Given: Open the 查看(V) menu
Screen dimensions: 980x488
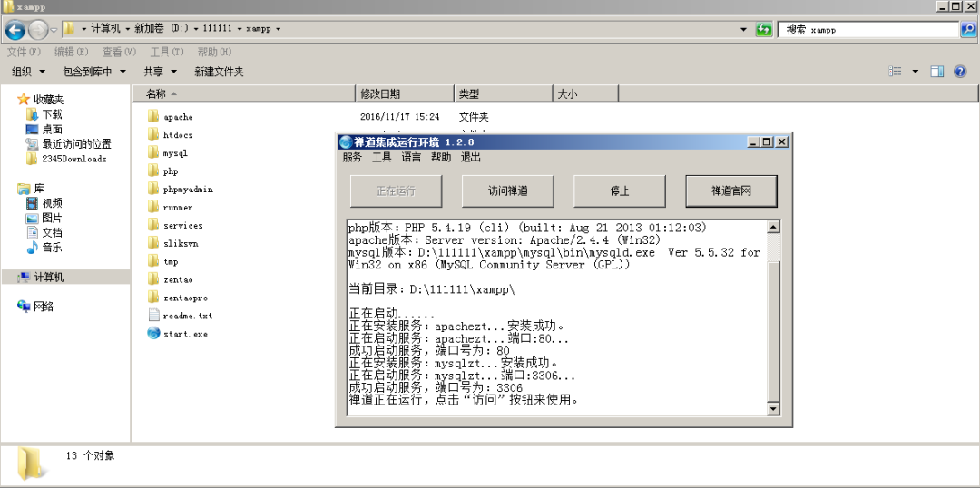Looking at the screenshot, I should (x=119, y=51).
